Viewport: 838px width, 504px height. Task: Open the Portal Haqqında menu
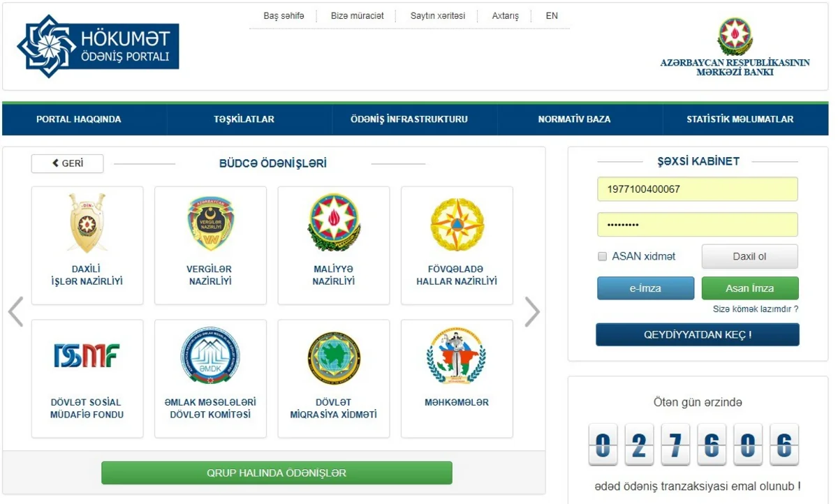click(79, 119)
